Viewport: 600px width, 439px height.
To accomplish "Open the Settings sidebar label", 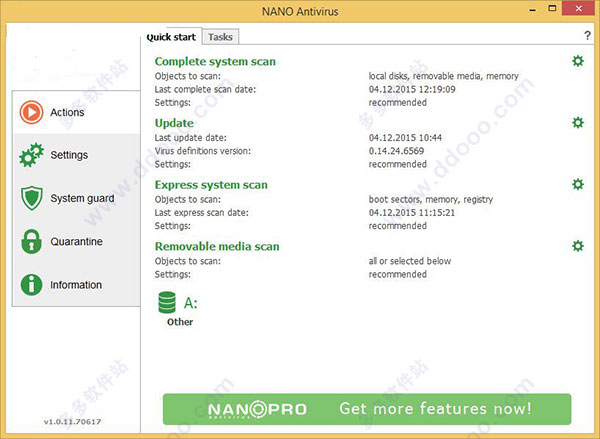I will (69, 155).
